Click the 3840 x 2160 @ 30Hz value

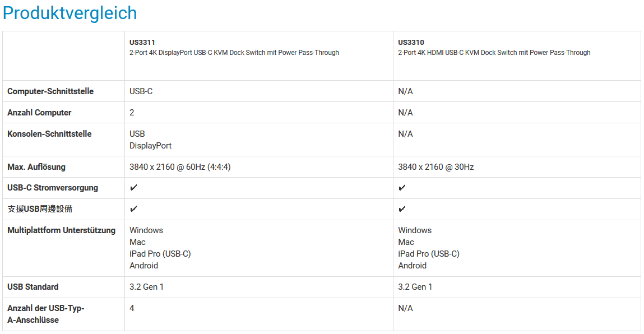point(435,167)
